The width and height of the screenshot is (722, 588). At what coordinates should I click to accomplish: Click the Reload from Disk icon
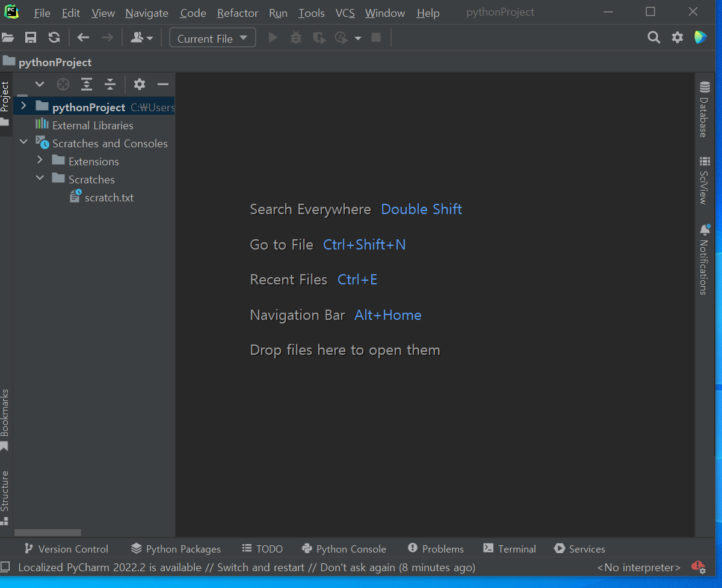54,38
